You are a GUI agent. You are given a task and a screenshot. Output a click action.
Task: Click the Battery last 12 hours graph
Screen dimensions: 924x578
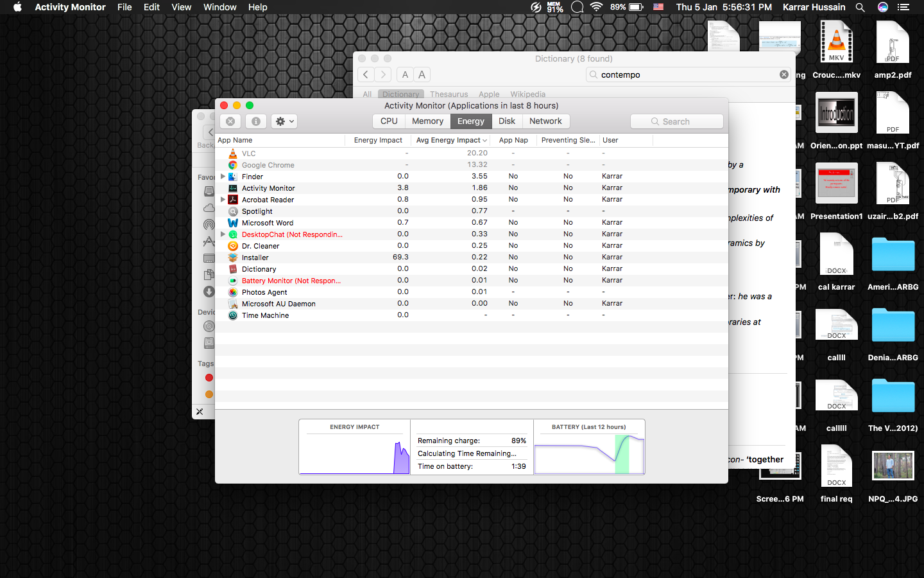pos(589,453)
